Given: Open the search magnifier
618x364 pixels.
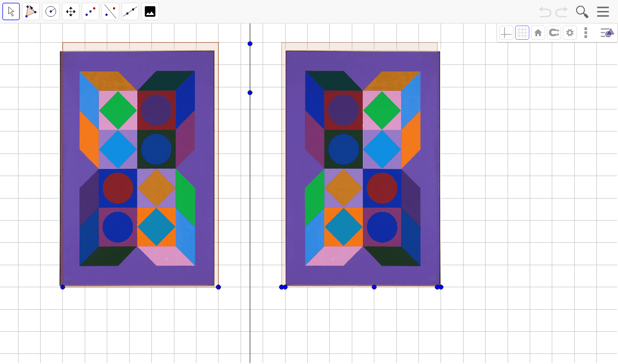Looking at the screenshot, I should pyautogui.click(x=582, y=12).
